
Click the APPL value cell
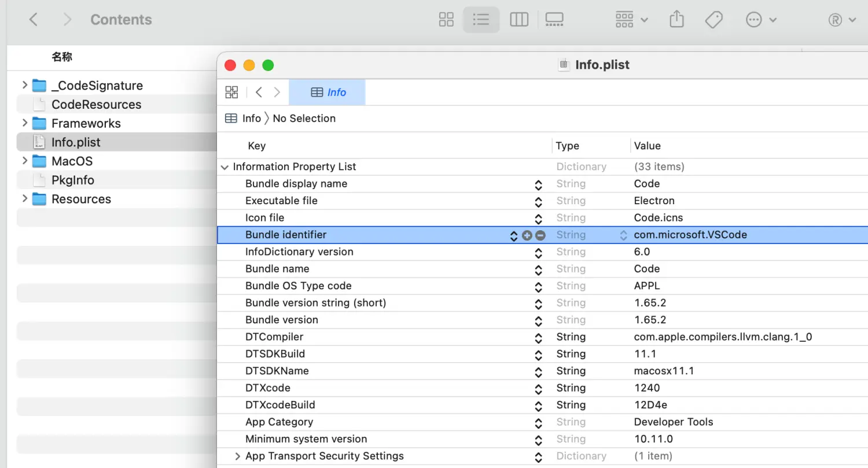647,286
